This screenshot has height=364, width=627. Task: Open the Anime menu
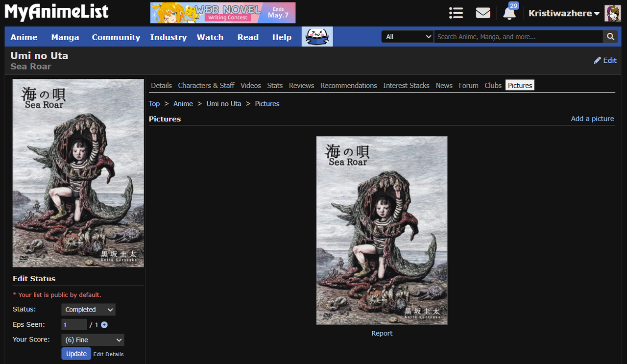[x=24, y=37]
